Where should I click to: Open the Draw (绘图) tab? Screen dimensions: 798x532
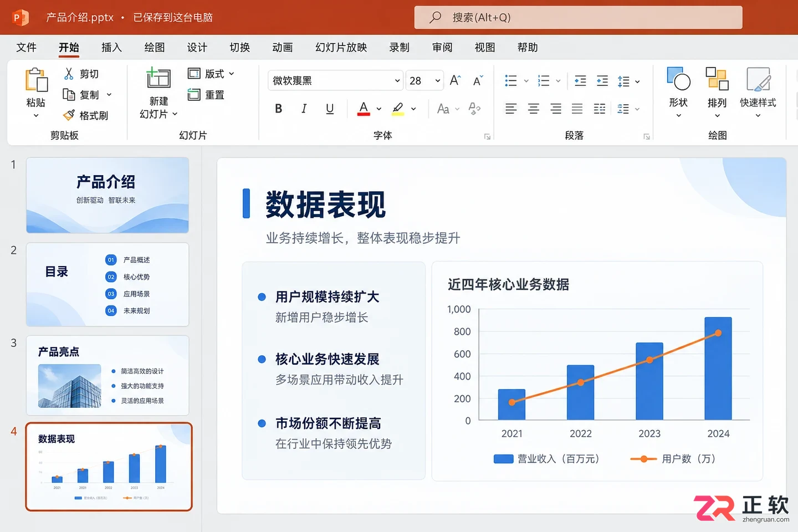click(154, 48)
